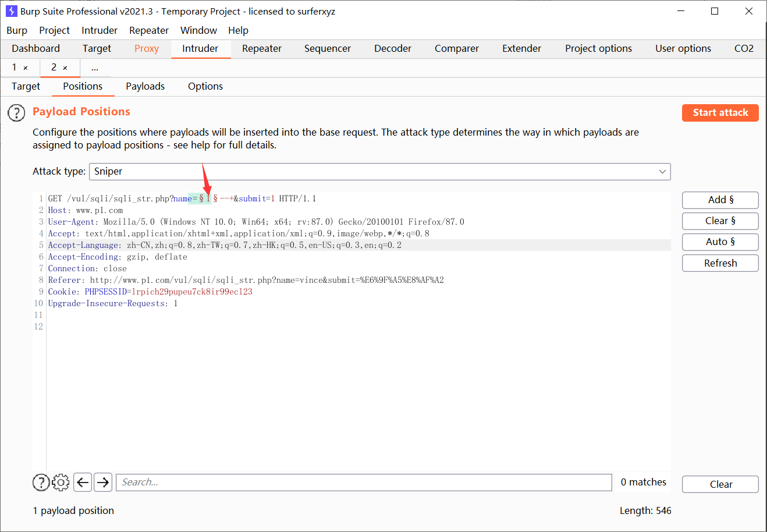Viewport: 767px width, 532px height.
Task: Open the Help menu
Action: [238, 30]
